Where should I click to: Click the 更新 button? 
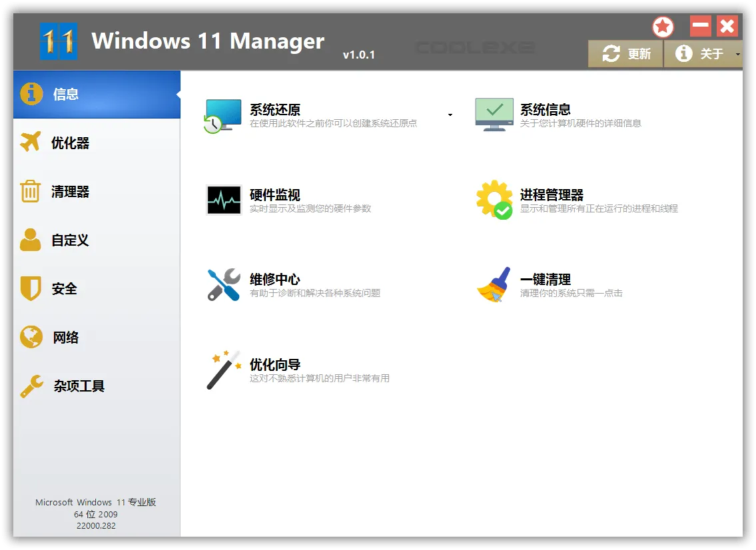click(626, 54)
